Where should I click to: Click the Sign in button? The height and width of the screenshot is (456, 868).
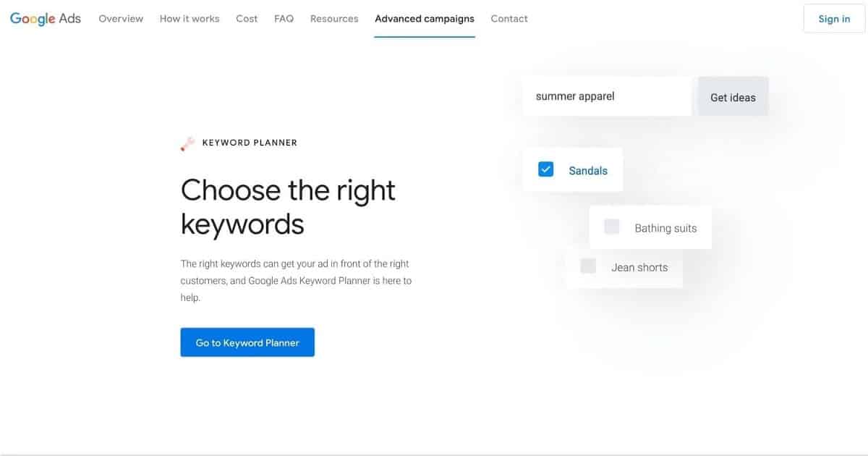click(x=834, y=19)
